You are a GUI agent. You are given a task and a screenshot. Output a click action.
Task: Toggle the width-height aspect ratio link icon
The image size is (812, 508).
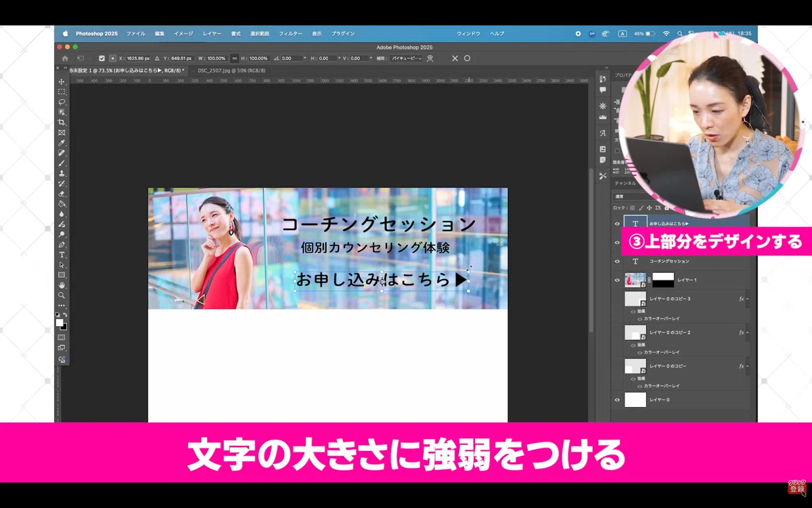(234, 58)
